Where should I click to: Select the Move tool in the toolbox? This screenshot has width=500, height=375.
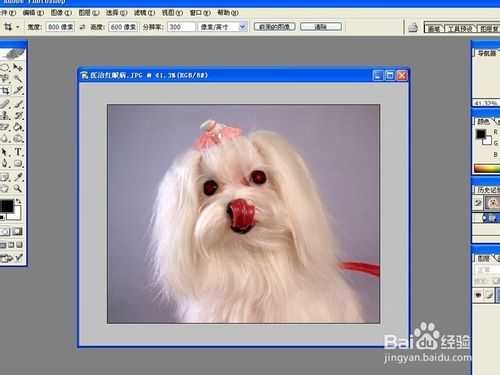[18, 68]
